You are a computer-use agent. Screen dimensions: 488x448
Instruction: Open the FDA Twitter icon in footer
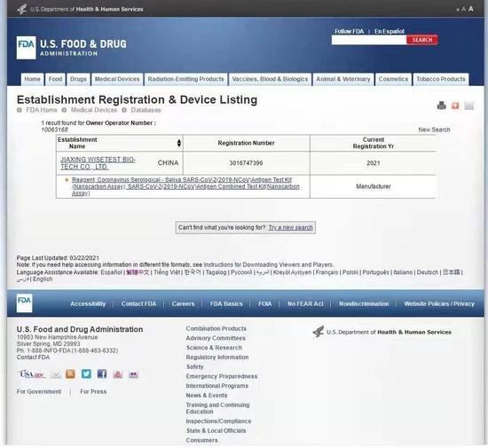[86, 373]
